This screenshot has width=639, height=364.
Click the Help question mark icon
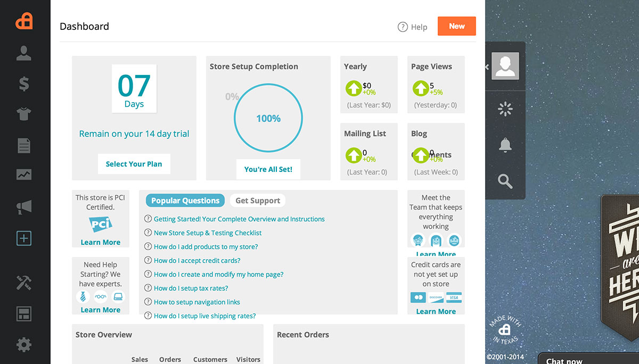tap(403, 27)
